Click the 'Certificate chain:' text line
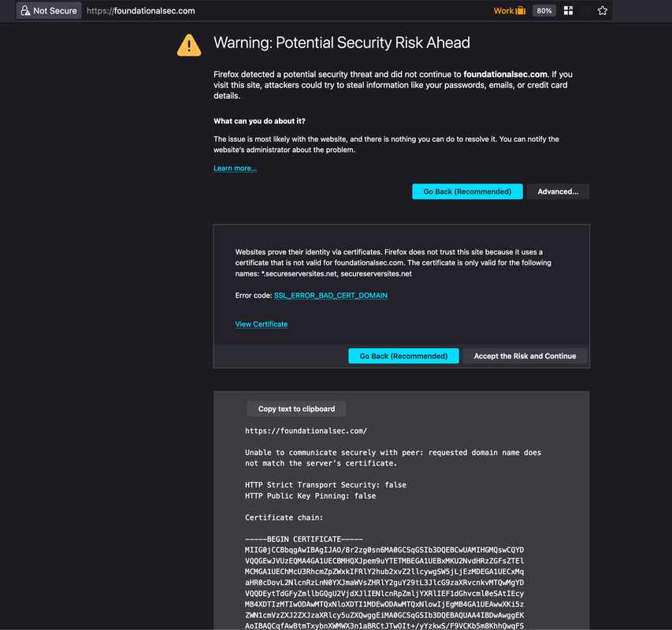672x630 pixels. pos(284,517)
